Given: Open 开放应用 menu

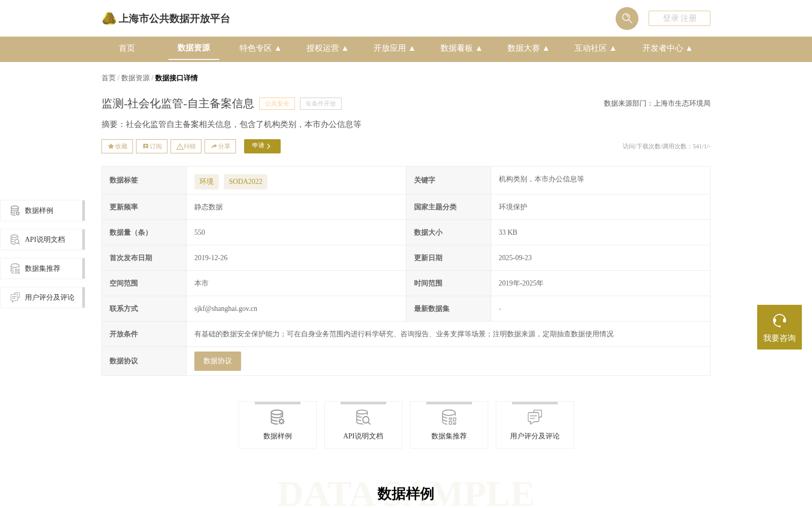Looking at the screenshot, I should click(x=390, y=48).
